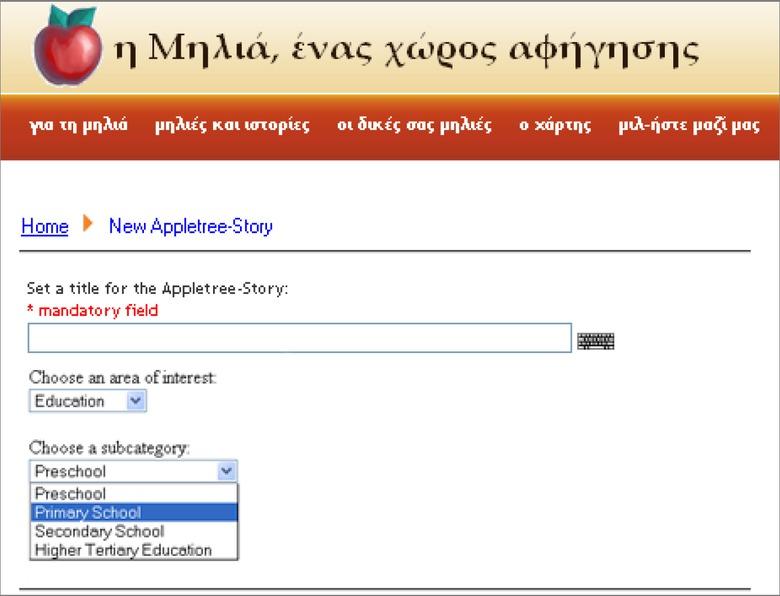Choose 'Preschool' from the subcategory list
Image resolution: width=780 pixels, height=596 pixels.
tap(70, 493)
